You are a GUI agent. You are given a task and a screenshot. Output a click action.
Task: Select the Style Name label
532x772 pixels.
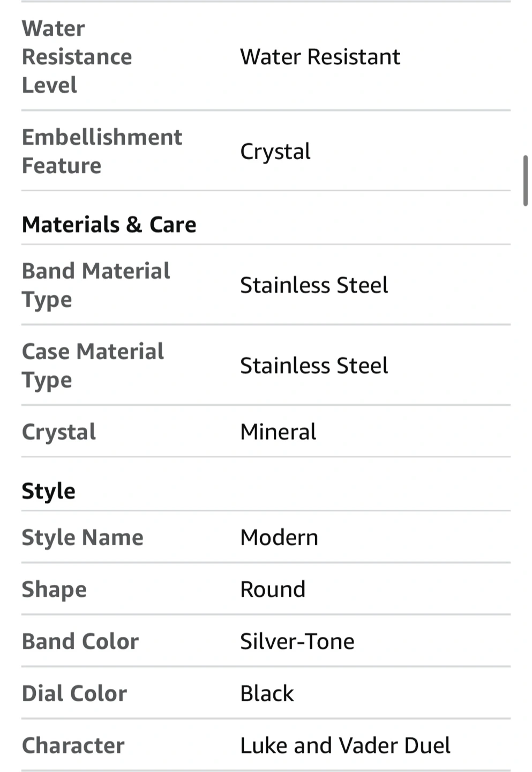[83, 537]
